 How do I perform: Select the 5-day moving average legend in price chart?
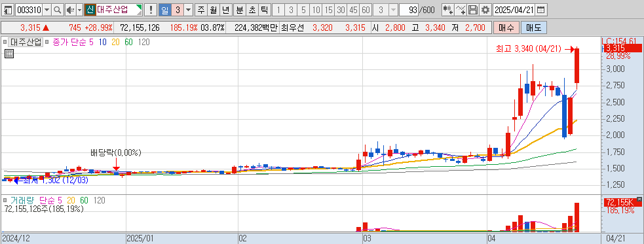91,42
